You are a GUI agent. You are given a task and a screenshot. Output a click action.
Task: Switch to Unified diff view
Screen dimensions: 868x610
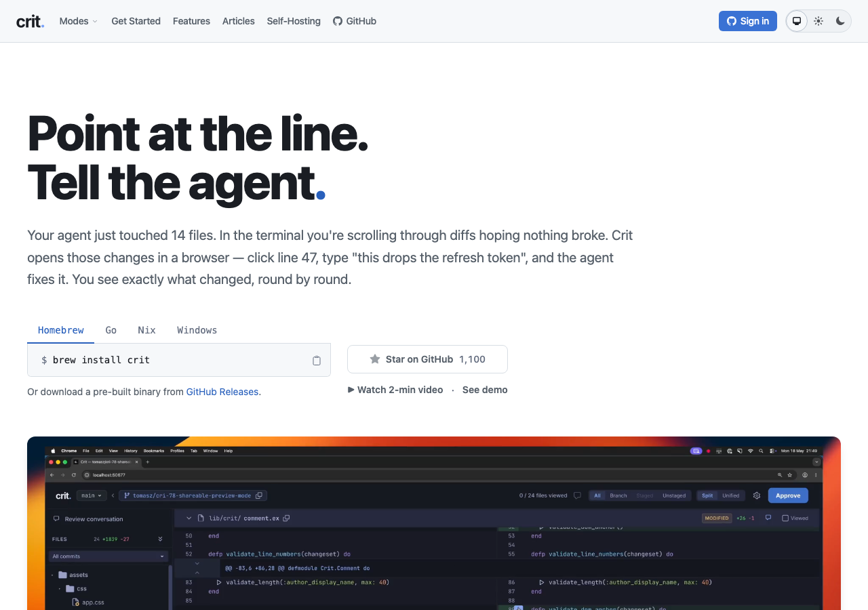tap(731, 495)
